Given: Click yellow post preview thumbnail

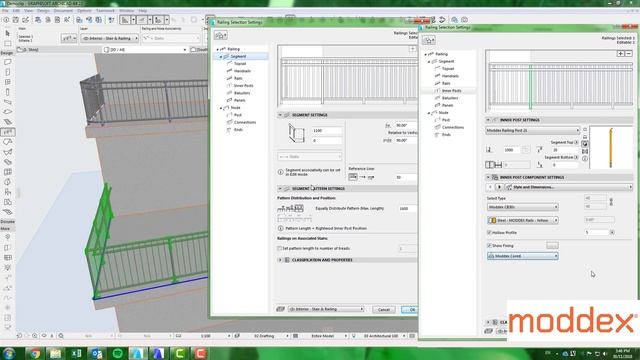Looking at the screenshot, I should click(x=611, y=148).
